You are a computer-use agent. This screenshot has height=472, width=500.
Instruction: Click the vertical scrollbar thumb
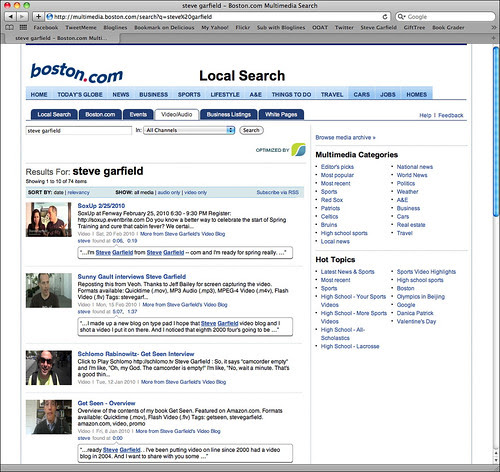[x=496, y=133]
